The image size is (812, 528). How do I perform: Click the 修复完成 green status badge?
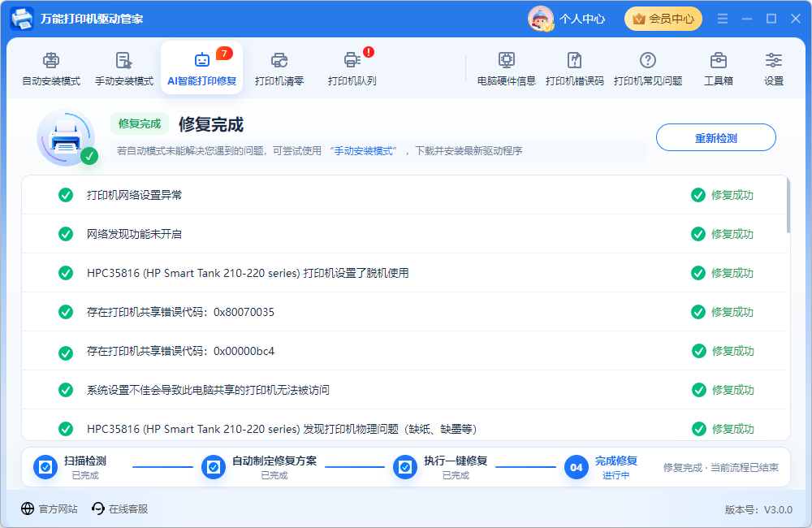pyautogui.click(x=140, y=123)
